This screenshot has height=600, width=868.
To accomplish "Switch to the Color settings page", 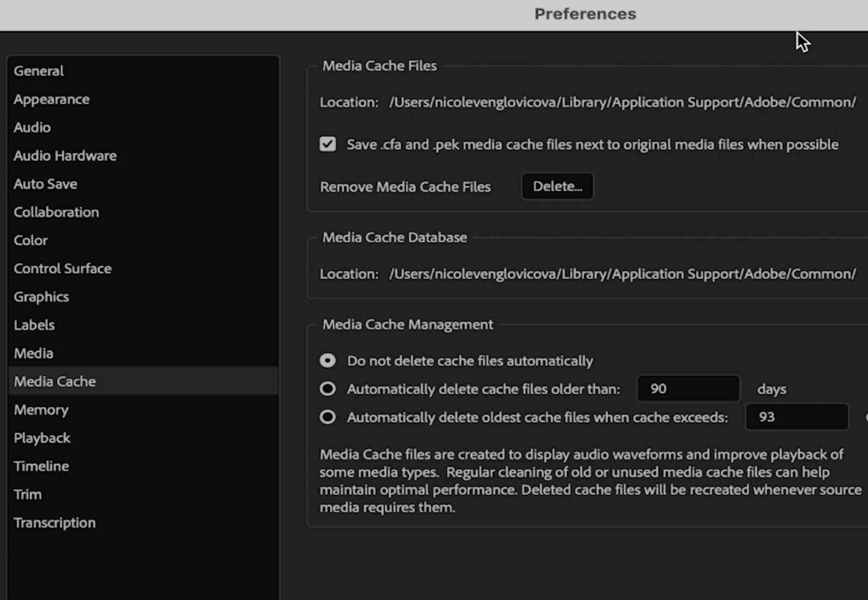I will click(x=30, y=240).
